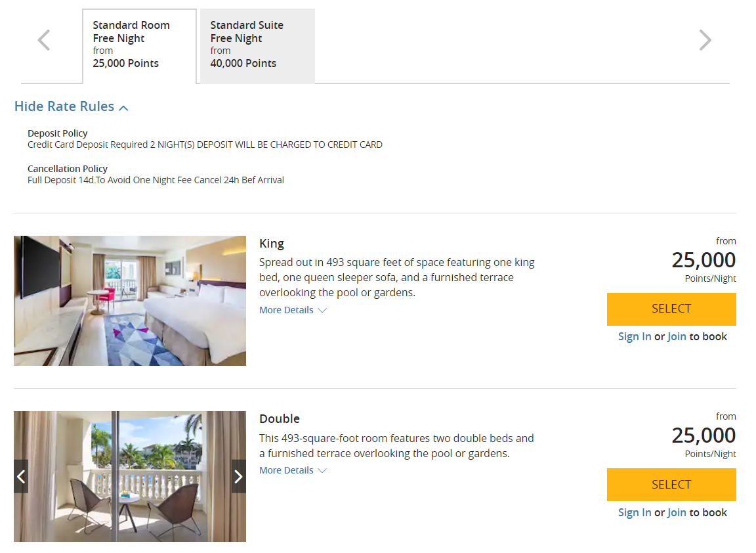The height and width of the screenshot is (553, 756).
Task: Switch to Standard Room Free Night tab
Action: coord(139,45)
